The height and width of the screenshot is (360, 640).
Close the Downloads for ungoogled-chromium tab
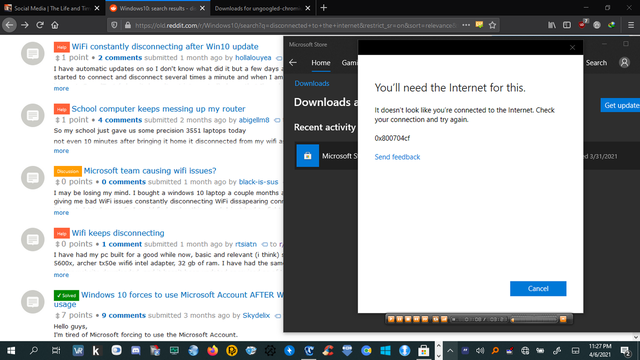point(308,8)
